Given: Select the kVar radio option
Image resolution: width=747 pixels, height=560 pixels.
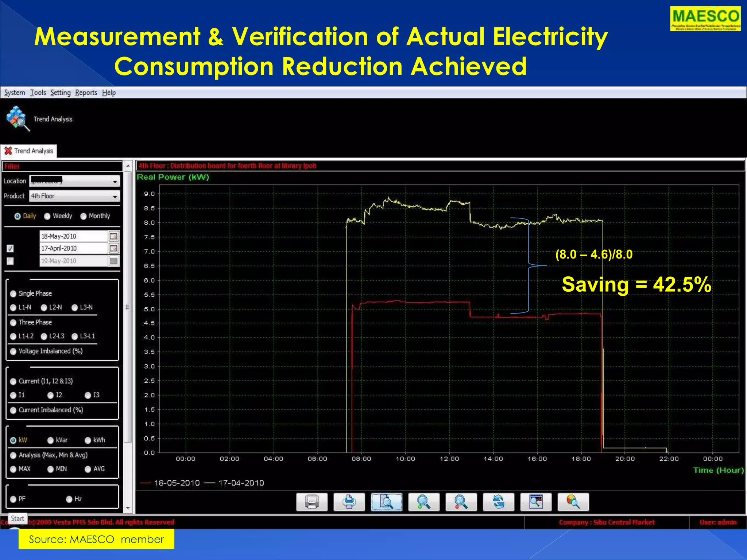Looking at the screenshot, I should pyautogui.click(x=50, y=440).
